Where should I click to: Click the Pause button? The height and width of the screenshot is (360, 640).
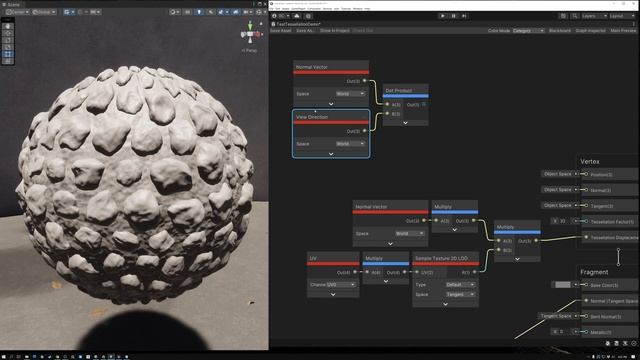[453, 16]
